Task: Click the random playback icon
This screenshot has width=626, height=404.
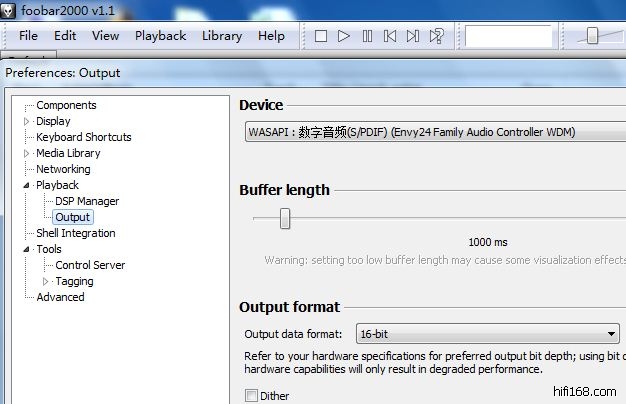Action: pos(437,36)
